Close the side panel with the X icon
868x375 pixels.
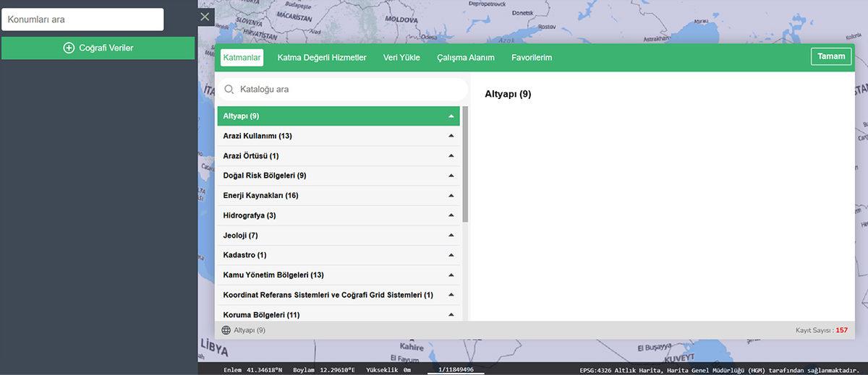205,17
